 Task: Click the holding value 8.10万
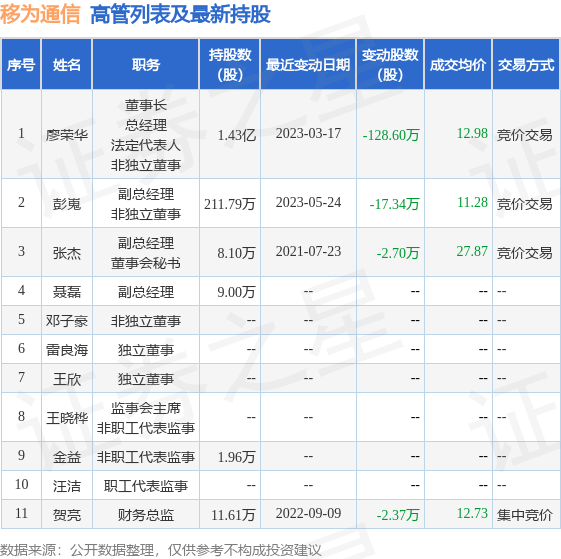point(236,253)
